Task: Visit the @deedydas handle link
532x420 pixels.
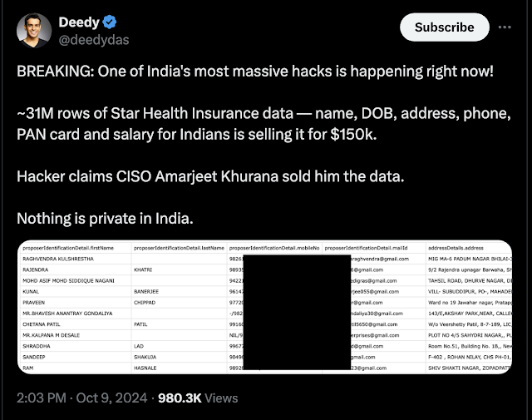Action: coord(94,40)
